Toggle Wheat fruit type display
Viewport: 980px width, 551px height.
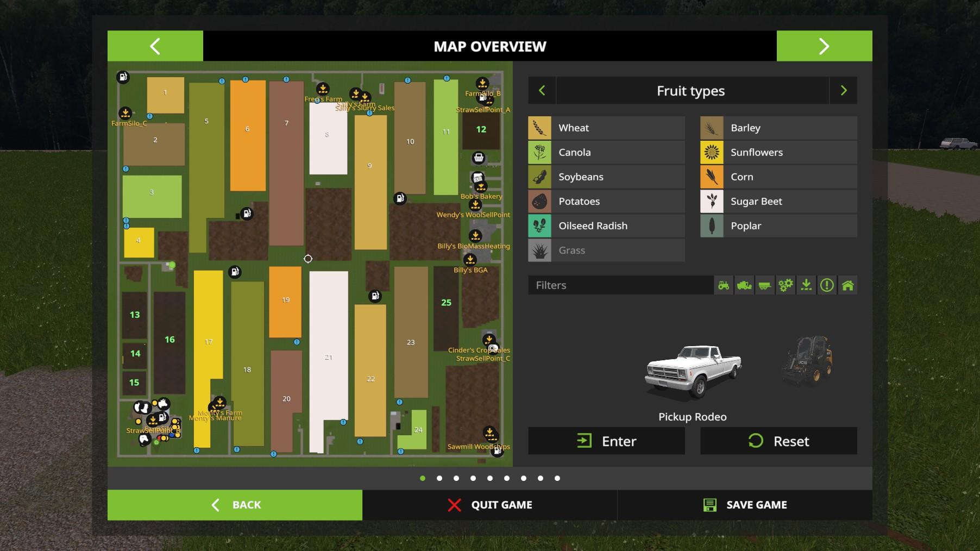[606, 128]
